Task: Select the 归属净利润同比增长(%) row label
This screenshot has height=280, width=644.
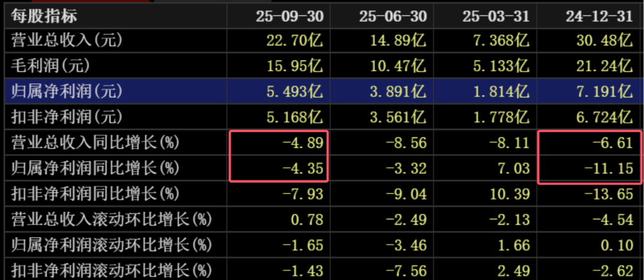Action: click(95, 168)
